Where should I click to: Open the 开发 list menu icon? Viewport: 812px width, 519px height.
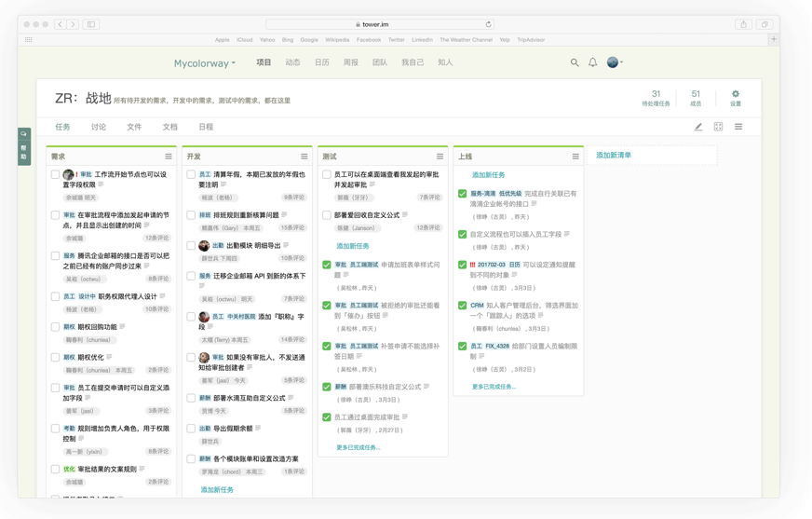pyautogui.click(x=304, y=157)
